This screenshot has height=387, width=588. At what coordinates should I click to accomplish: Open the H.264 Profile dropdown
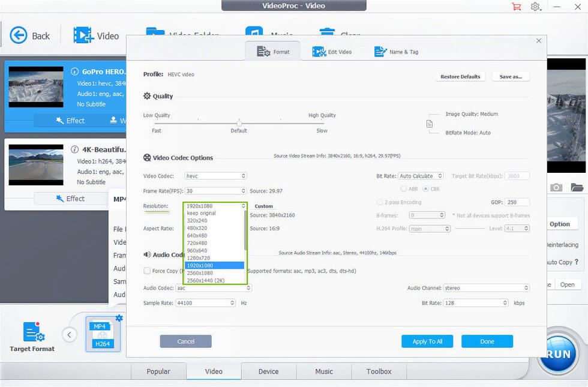pos(430,229)
